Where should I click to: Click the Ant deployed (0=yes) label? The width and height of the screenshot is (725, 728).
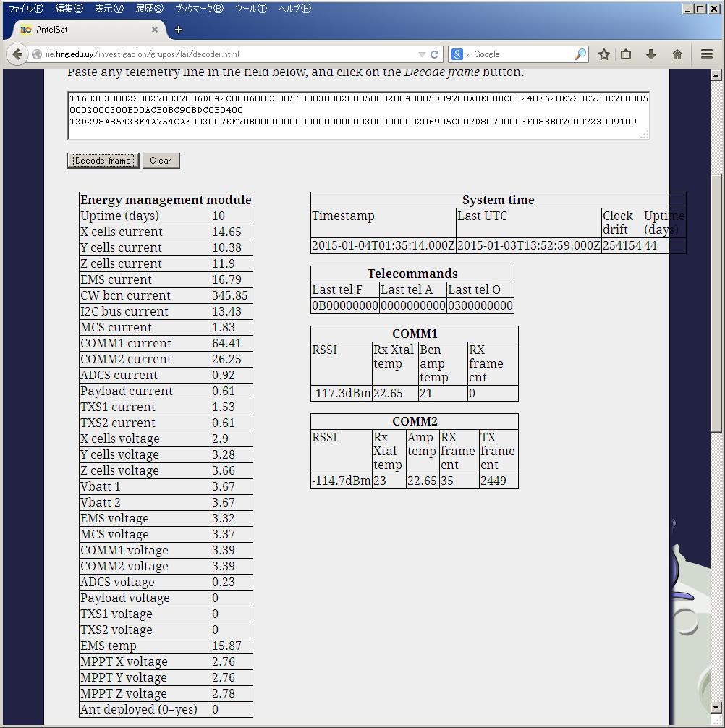[x=139, y=709]
